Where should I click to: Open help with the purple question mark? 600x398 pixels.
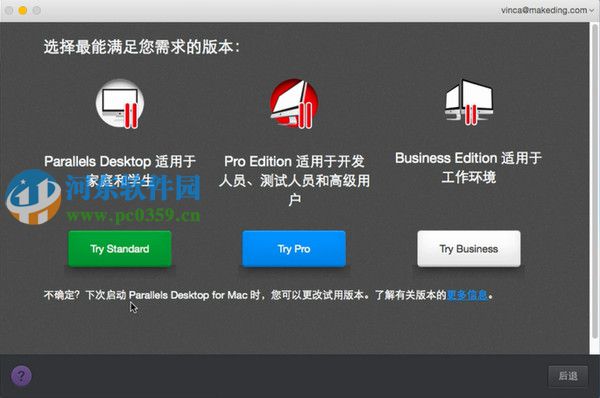(21, 376)
